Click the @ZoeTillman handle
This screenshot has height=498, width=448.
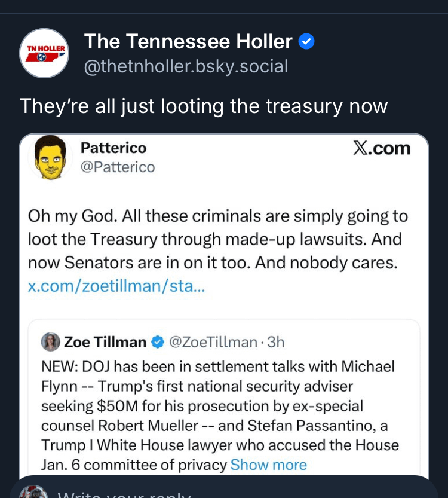point(213,342)
